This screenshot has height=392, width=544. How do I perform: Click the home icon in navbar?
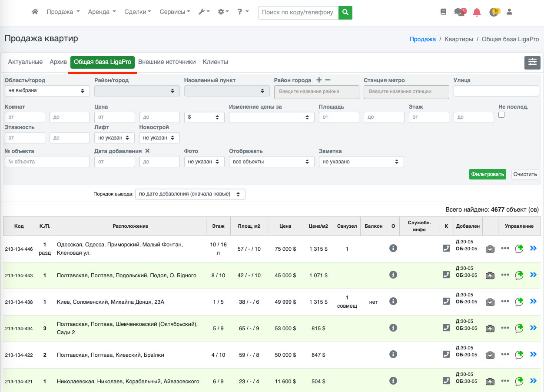(x=35, y=12)
